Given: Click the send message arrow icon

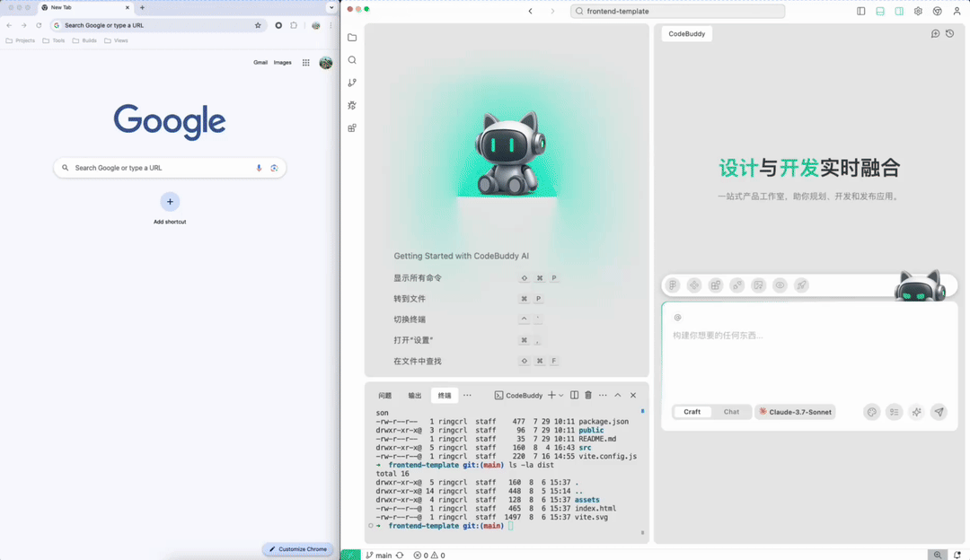Looking at the screenshot, I should click(x=939, y=412).
